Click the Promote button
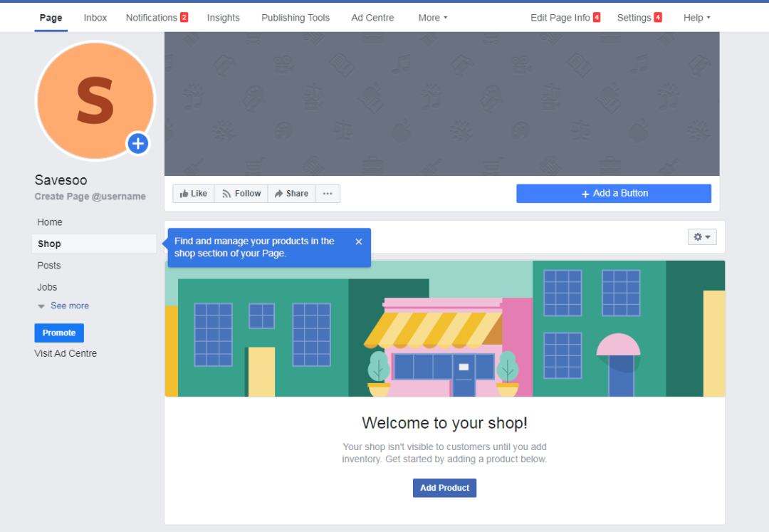Screen dimensions: 769x532 pyautogui.click(x=59, y=333)
